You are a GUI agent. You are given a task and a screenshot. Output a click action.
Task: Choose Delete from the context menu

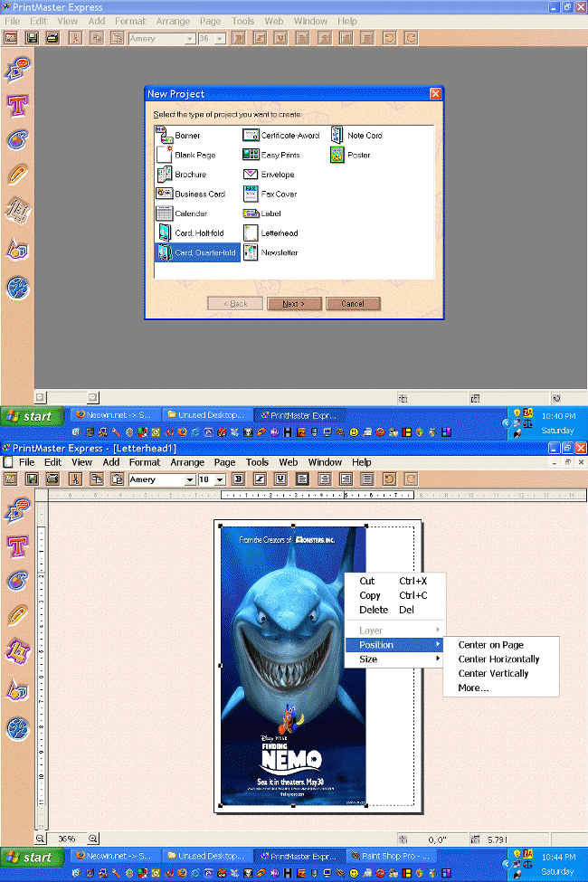[x=395, y=610]
